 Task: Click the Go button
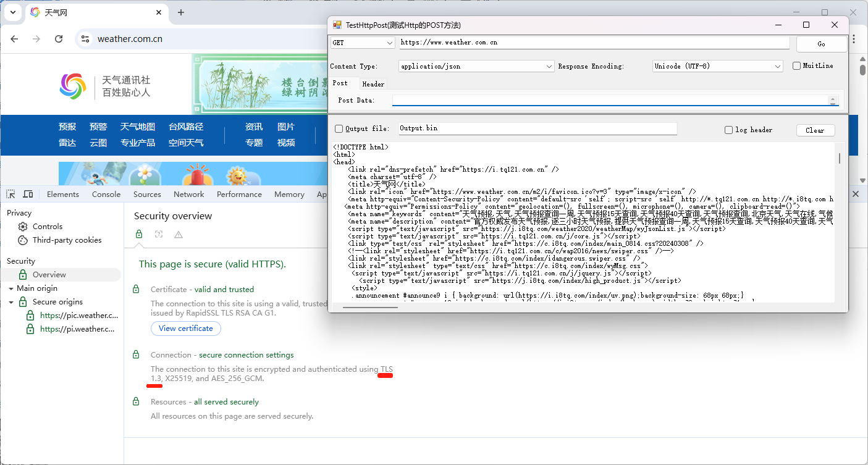click(821, 44)
